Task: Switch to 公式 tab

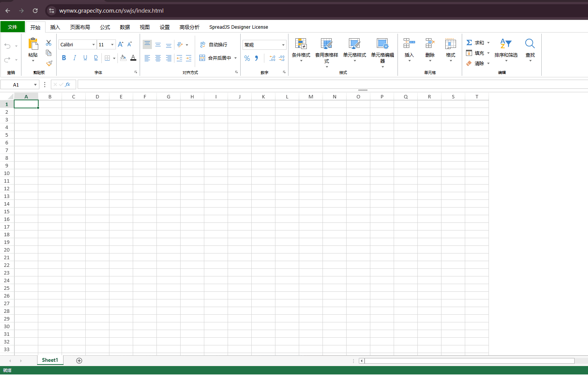Action: tap(105, 27)
